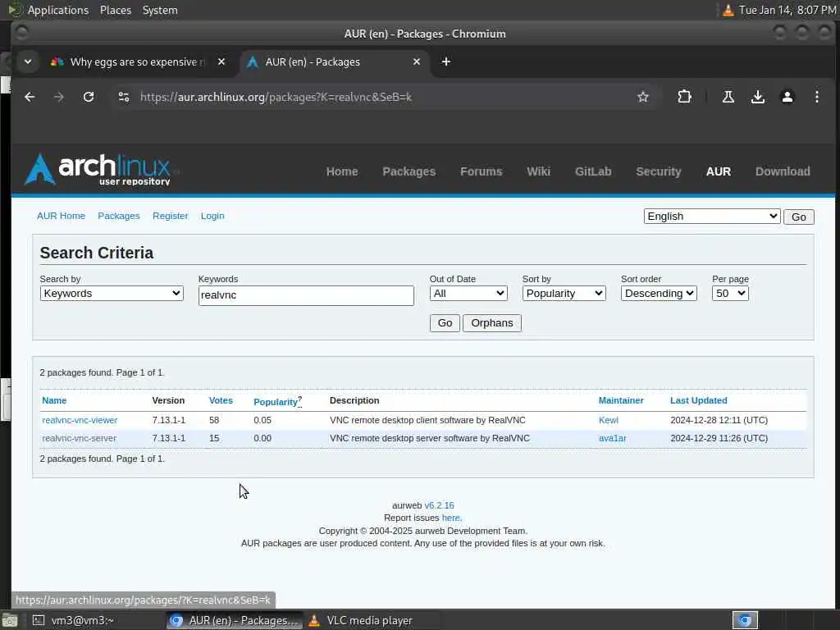Close the 'Why eggs are so expensive' tab
Viewport: 840px width, 630px height.
(x=221, y=62)
